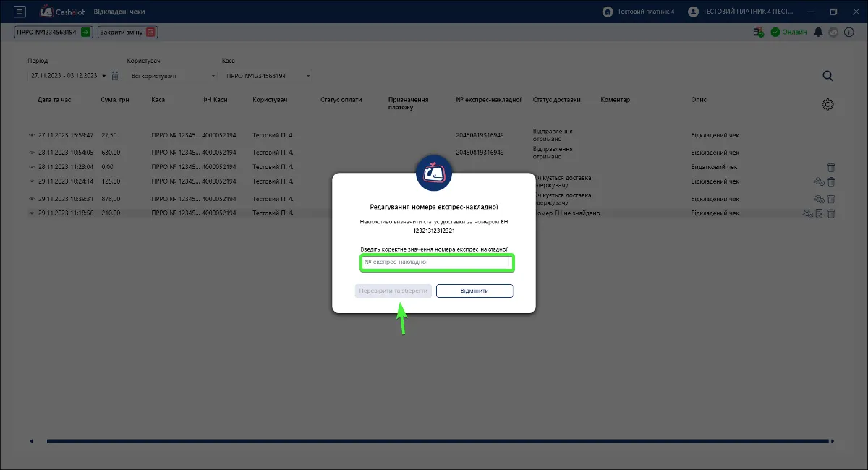Viewport: 868px width, 470px height.
Task: Click green arrow on ПРРО №1234568194 button
Action: [86, 32]
